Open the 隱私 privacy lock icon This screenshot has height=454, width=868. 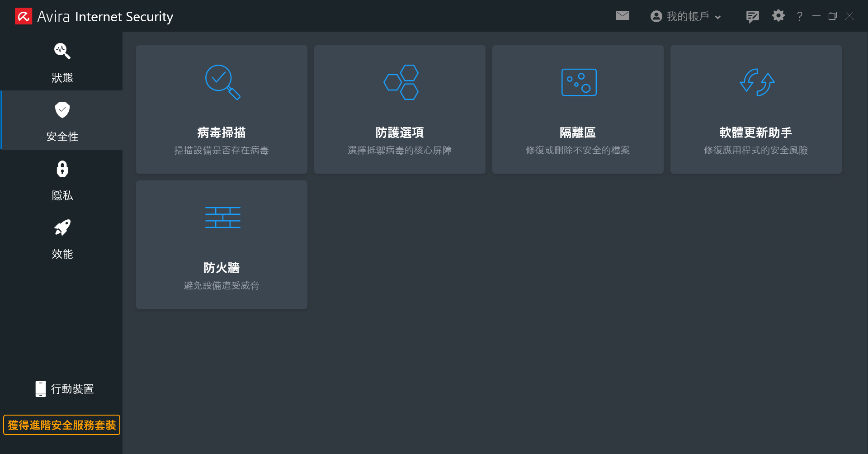pyautogui.click(x=62, y=169)
